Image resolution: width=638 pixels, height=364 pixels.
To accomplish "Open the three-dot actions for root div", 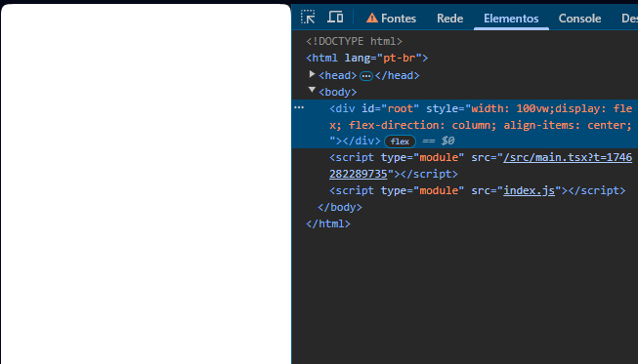I will (299, 107).
